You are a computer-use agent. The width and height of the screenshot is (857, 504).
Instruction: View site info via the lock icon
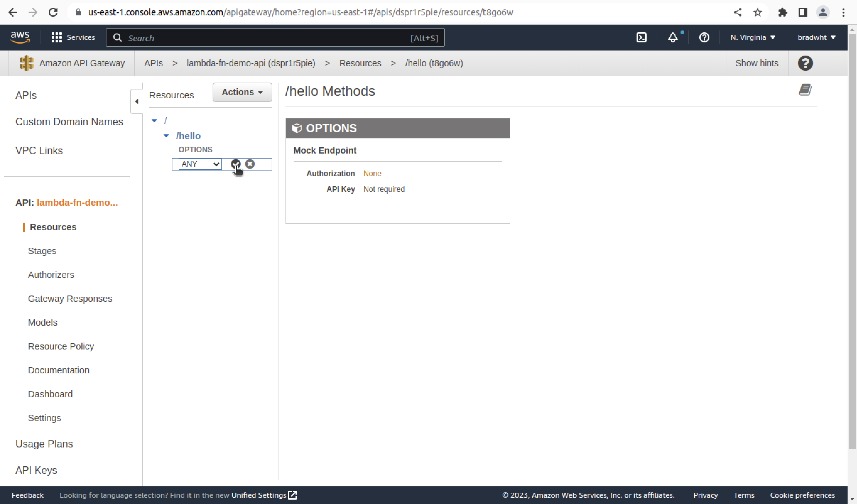78,12
